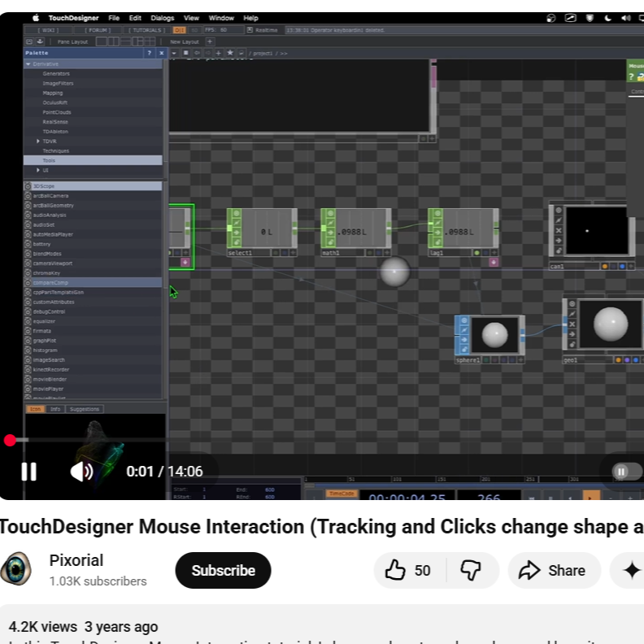Open the View menu
Screen dimensions: 644x644
pos(191,18)
